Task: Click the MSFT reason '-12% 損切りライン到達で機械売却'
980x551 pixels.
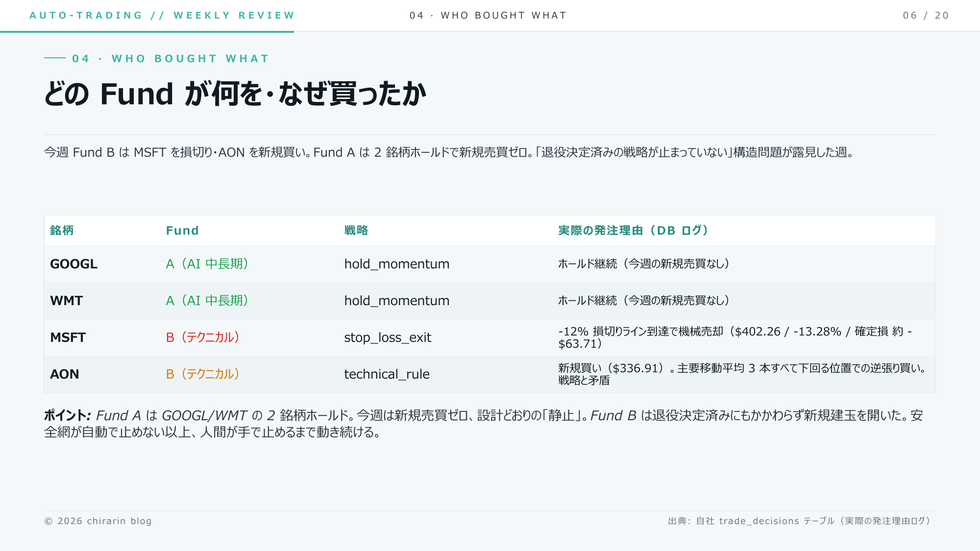Action: (x=735, y=337)
